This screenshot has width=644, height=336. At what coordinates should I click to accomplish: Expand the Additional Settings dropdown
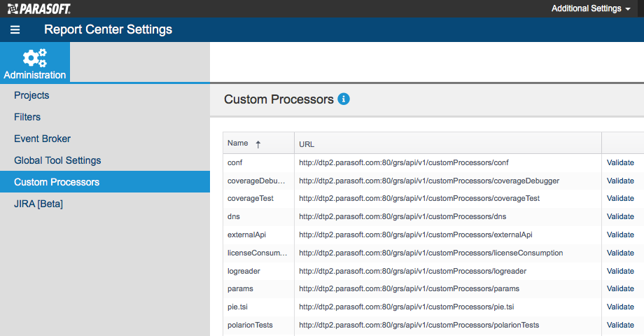pos(591,8)
